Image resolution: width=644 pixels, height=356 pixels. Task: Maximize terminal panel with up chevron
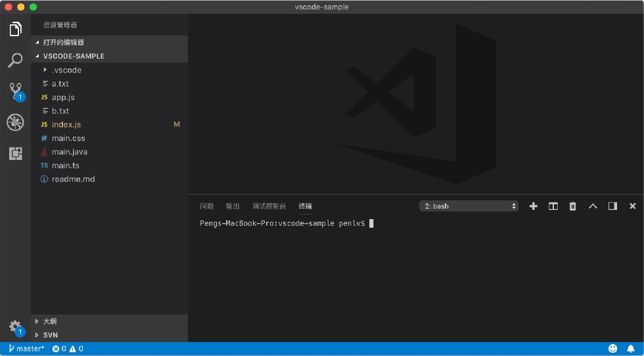(x=593, y=206)
